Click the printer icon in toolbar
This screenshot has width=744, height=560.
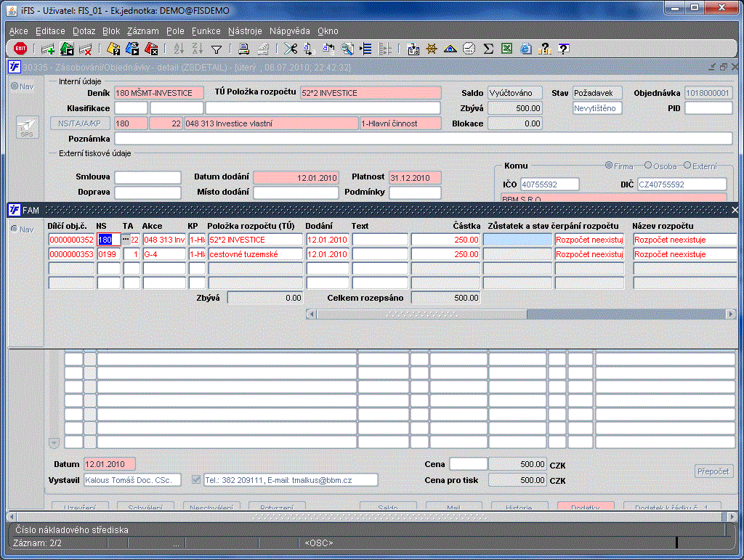[x=244, y=49]
